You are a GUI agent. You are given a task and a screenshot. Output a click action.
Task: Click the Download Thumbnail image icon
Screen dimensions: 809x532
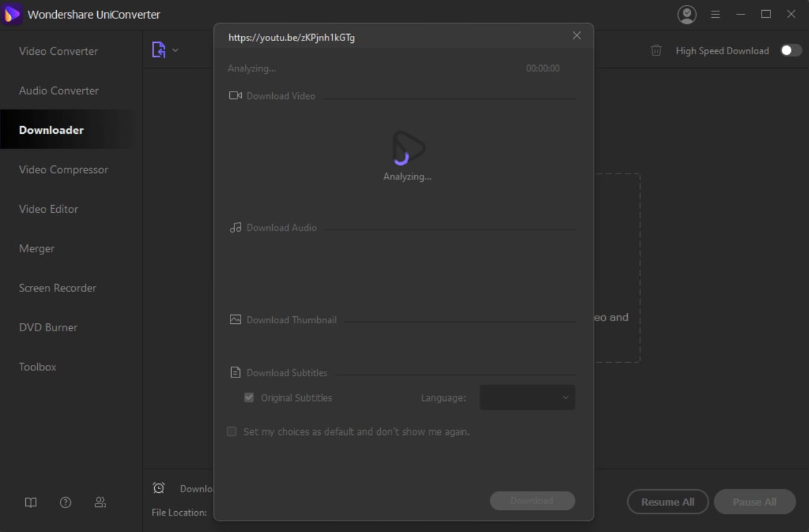236,319
